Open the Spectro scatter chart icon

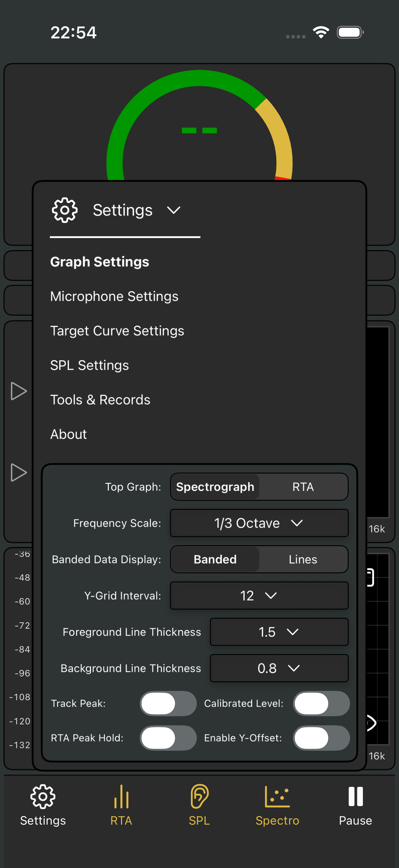tap(277, 796)
